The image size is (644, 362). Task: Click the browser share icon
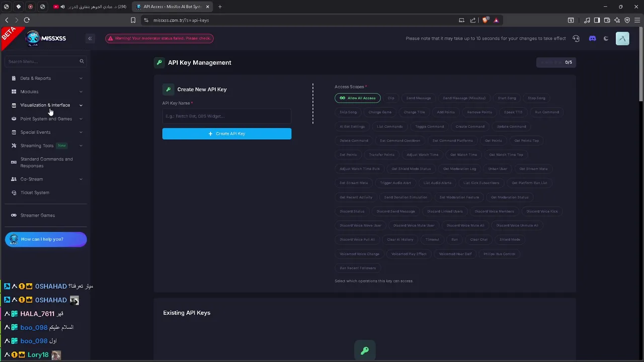(472, 20)
